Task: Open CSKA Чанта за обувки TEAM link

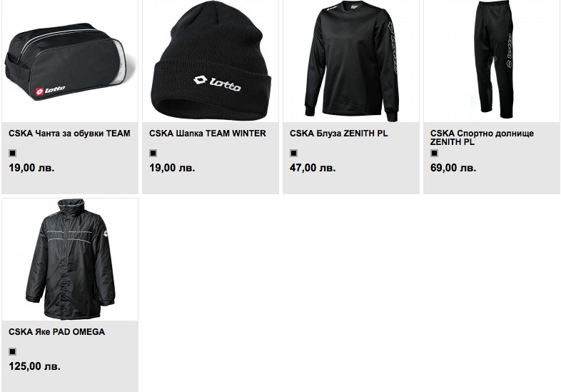Action: tap(69, 134)
